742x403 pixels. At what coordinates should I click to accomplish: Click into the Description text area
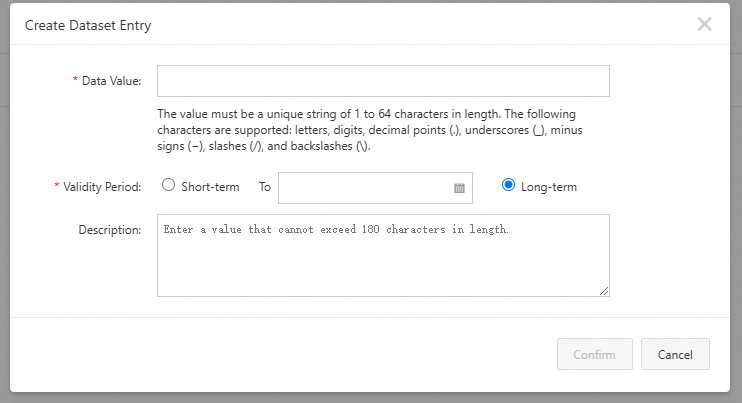pyautogui.click(x=383, y=255)
